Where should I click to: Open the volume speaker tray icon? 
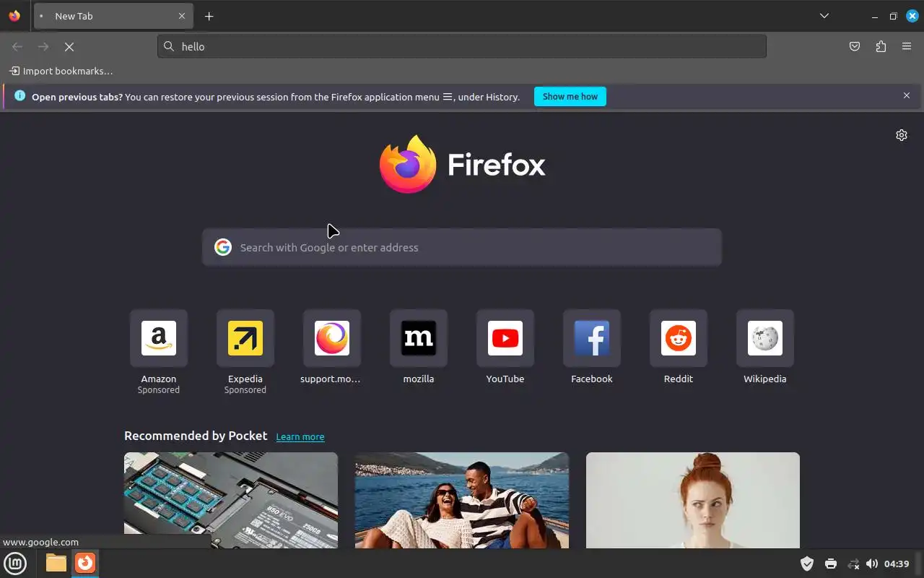pos(872,564)
